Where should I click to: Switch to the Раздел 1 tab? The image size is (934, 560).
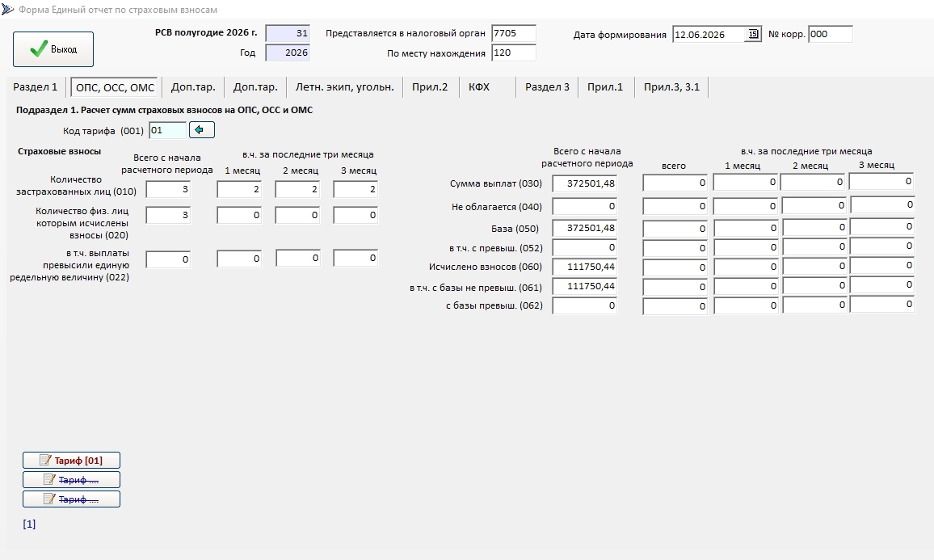pos(35,87)
